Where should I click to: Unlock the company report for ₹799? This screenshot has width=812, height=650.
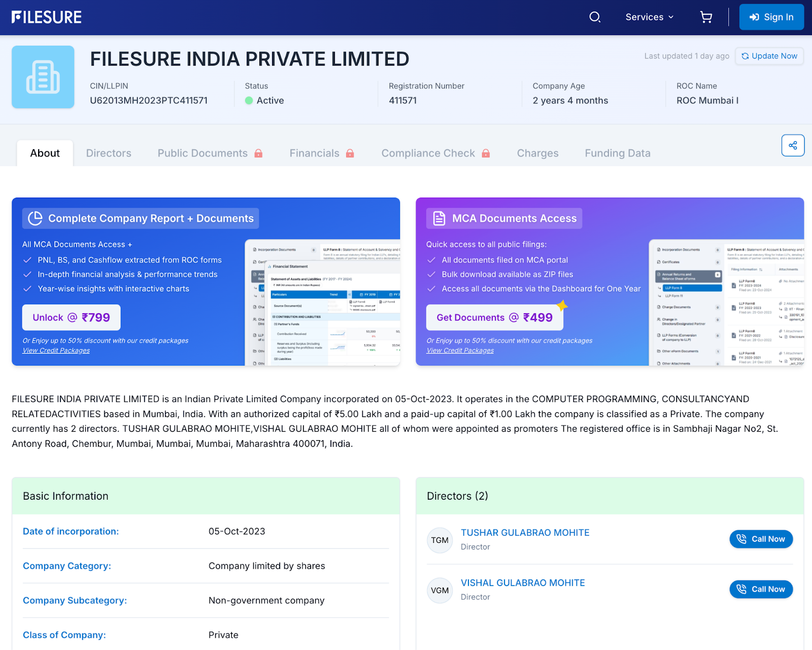pyautogui.click(x=72, y=317)
